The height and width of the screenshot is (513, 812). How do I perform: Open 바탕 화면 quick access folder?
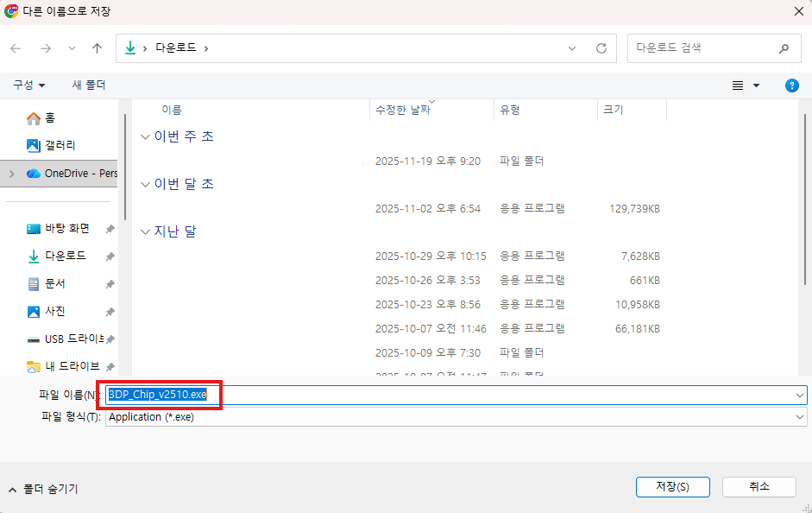tap(58, 229)
